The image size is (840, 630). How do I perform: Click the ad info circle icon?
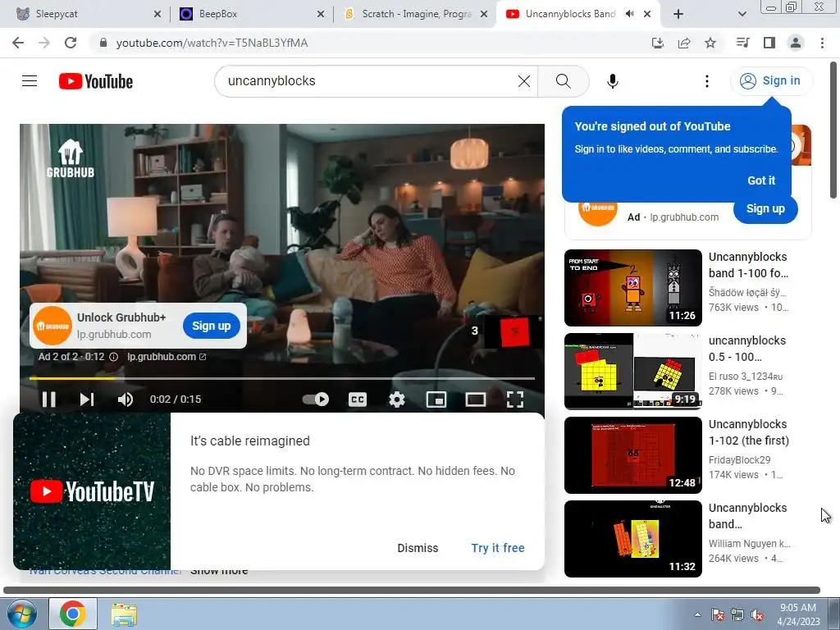point(113,357)
